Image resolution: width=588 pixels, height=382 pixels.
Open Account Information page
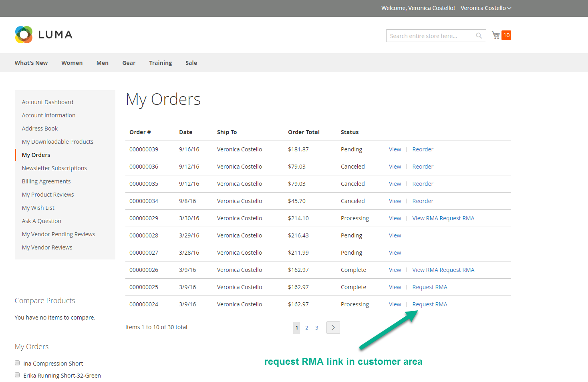[x=48, y=115]
